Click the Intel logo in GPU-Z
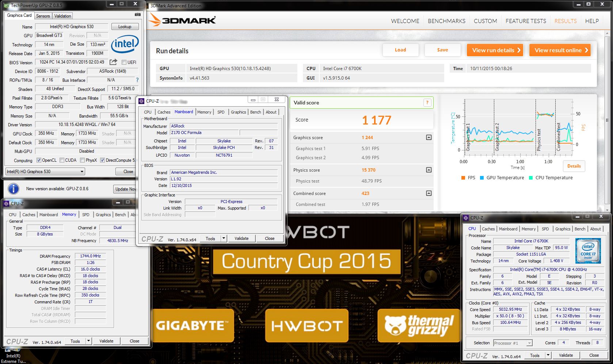The height and width of the screenshot is (364, 613). click(125, 44)
